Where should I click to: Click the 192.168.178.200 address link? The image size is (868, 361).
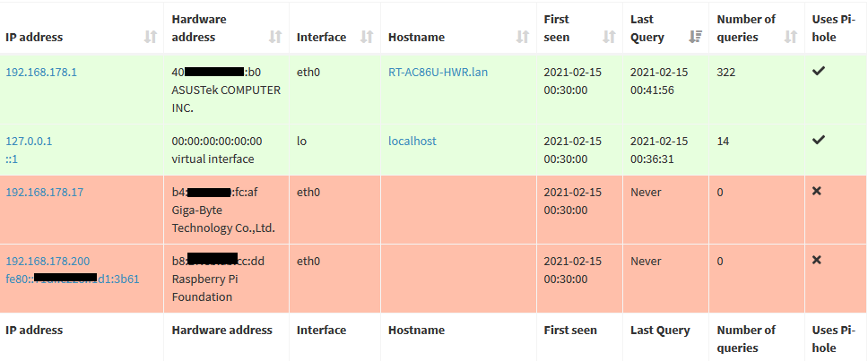click(x=48, y=262)
